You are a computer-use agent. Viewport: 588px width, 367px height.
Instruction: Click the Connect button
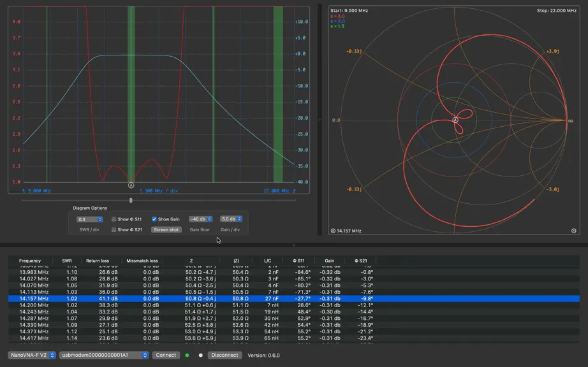[166, 355]
